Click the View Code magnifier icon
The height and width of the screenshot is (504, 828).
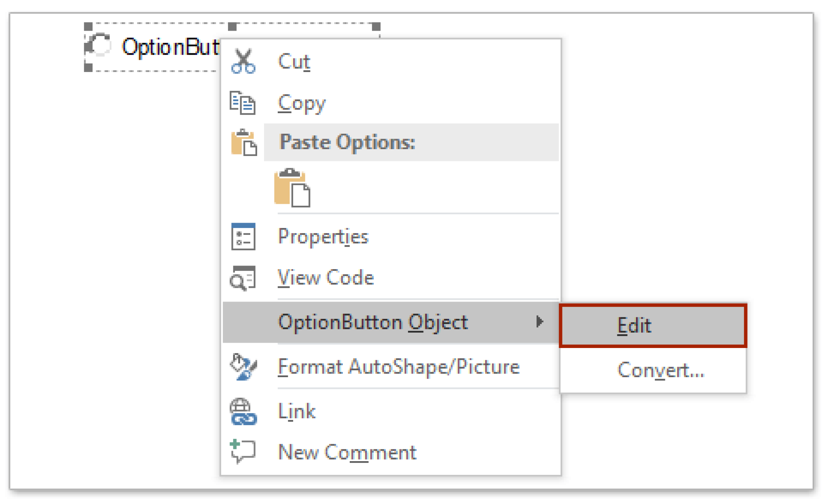tap(243, 277)
